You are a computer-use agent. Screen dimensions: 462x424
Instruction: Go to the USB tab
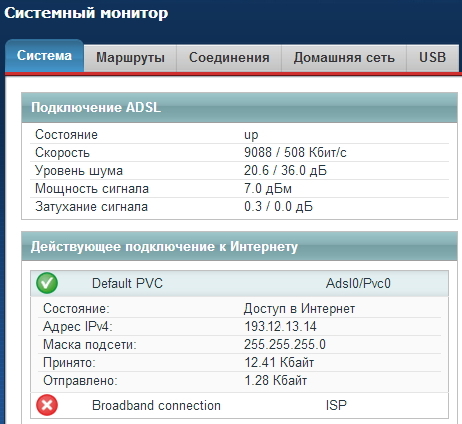(x=432, y=58)
